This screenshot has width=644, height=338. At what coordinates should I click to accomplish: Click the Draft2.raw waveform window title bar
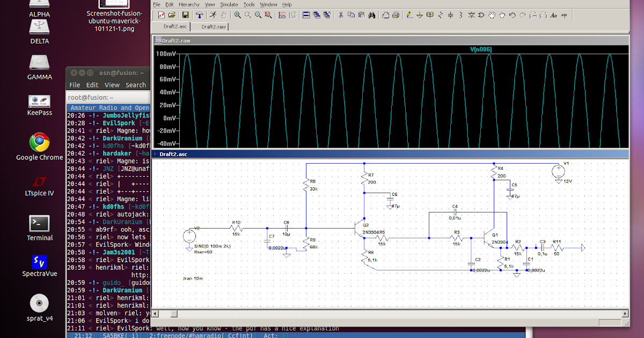point(390,40)
